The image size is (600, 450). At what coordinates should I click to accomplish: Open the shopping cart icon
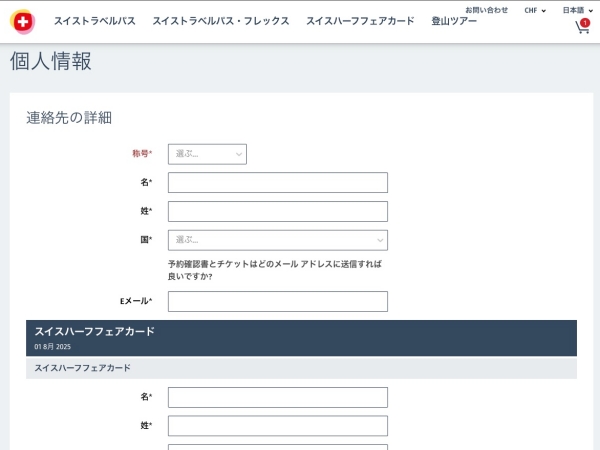pos(582,26)
